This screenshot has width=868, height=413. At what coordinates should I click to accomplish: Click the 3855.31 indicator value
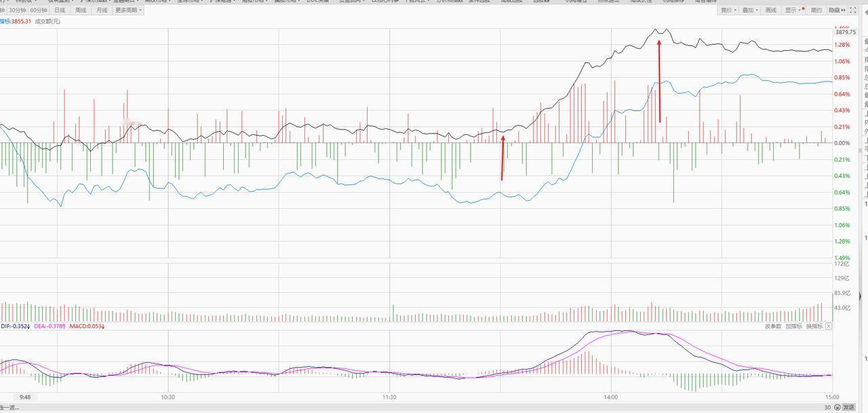[21, 21]
